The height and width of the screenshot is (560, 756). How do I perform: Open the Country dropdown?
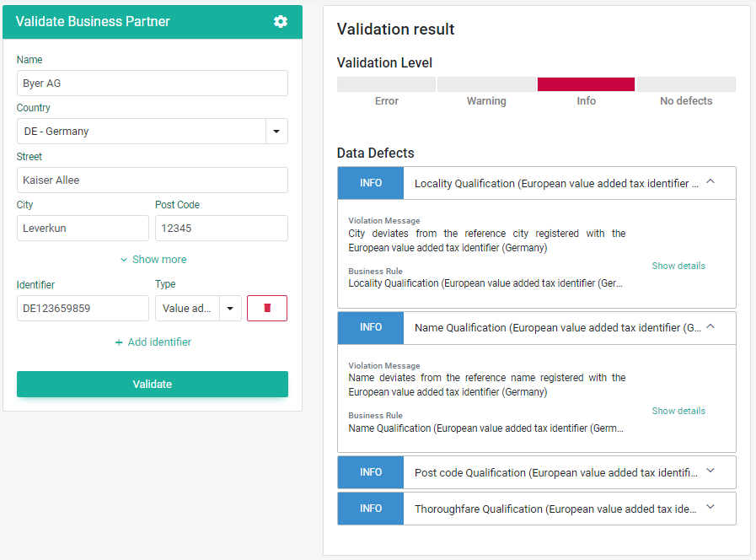point(276,131)
